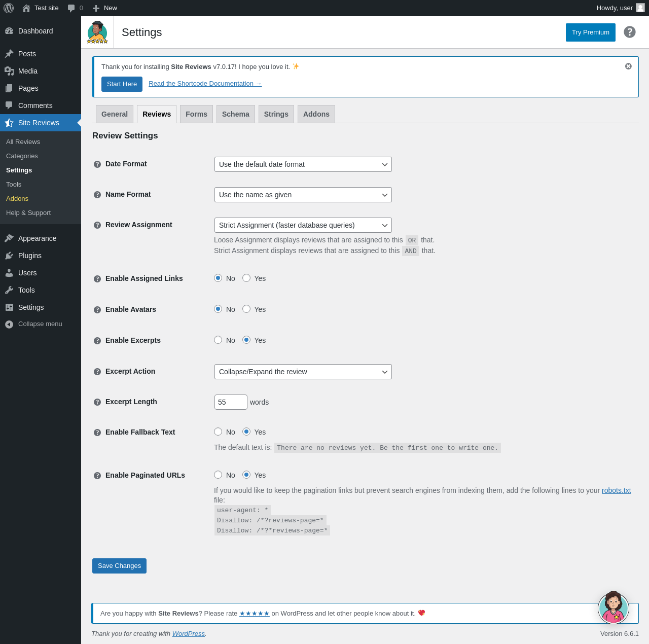Show help for Excerpt Action
Image resolution: width=649 pixels, height=644 pixels.
tap(97, 372)
